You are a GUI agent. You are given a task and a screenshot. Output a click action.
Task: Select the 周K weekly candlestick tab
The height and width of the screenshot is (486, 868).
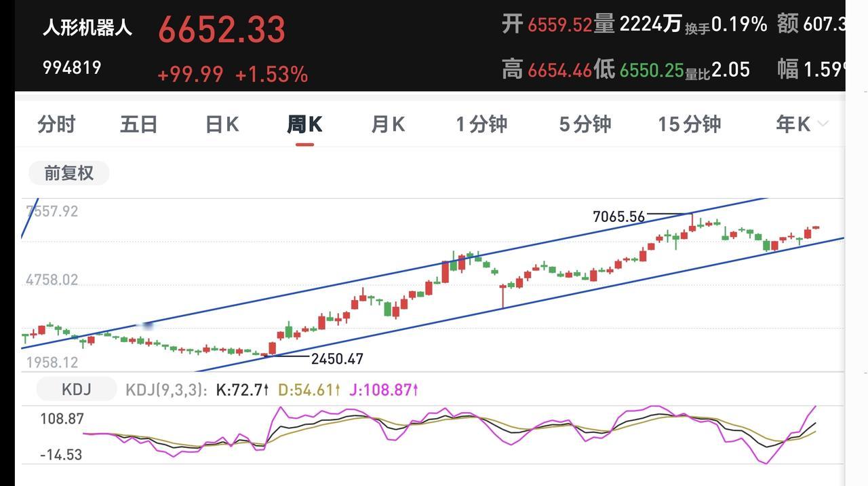pos(304,124)
